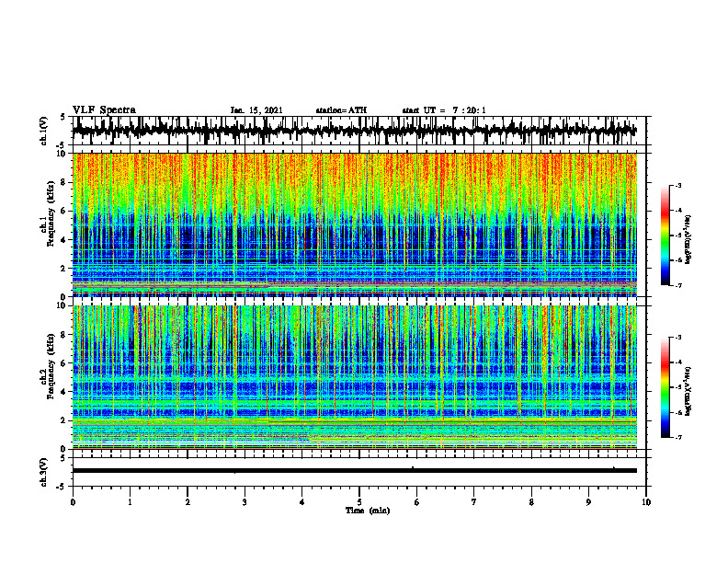Click the "5" tick on the time axis

tap(359, 502)
